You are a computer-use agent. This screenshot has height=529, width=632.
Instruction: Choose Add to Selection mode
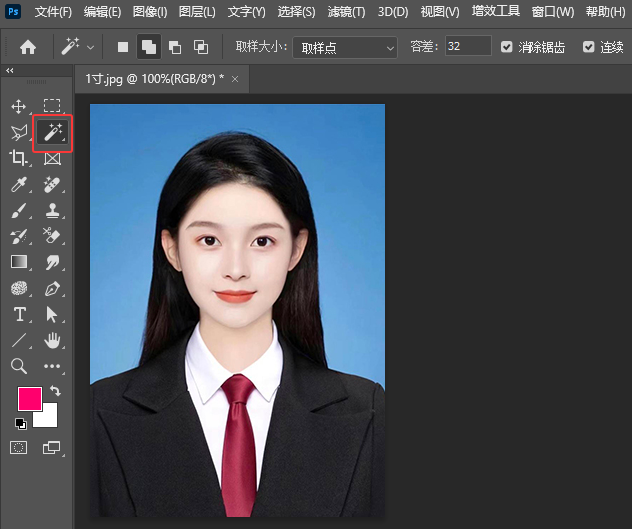(149, 47)
